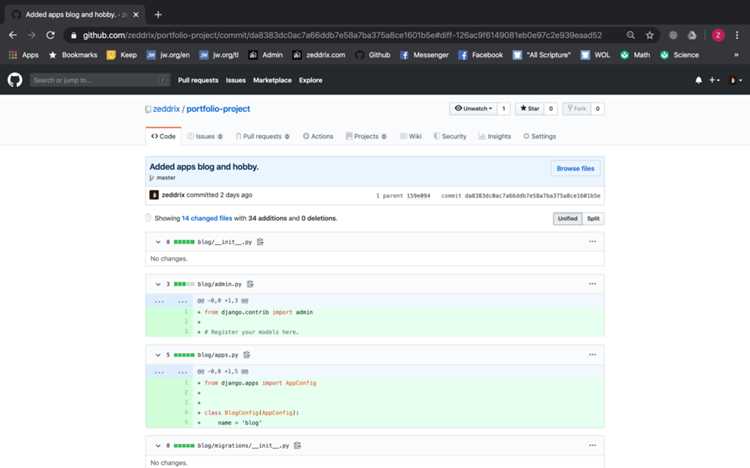Image resolution: width=750 pixels, height=468 pixels.
Task: Switch to the Insights tab
Action: 495,136
